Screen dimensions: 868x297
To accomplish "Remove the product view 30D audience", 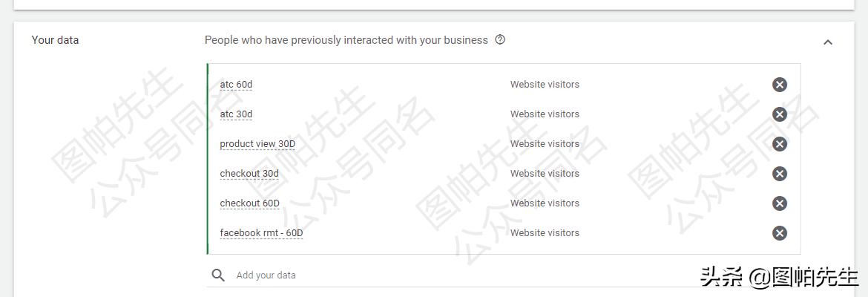I will (x=779, y=144).
